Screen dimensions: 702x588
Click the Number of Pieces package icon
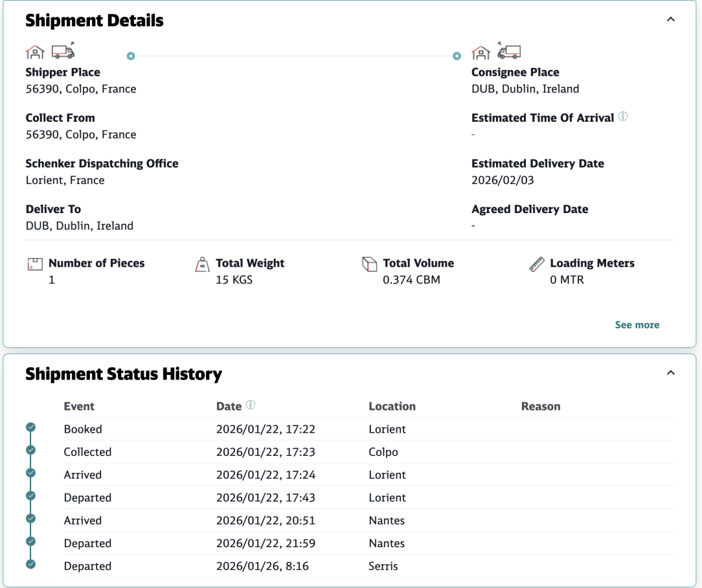click(x=35, y=264)
